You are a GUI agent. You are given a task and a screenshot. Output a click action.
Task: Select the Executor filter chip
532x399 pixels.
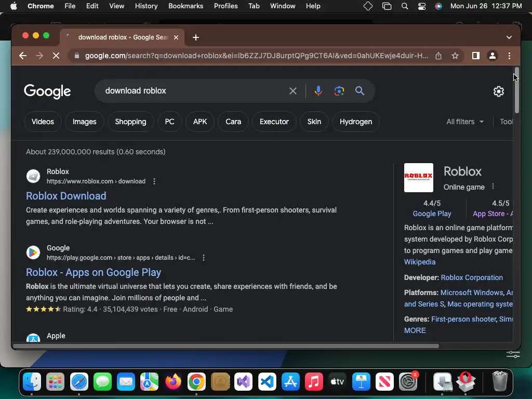tap(274, 122)
